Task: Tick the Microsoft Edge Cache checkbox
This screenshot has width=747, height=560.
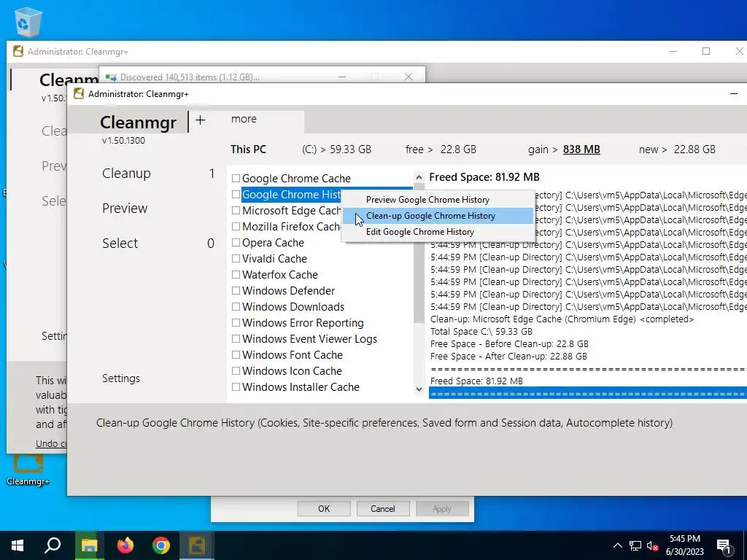Action: (x=236, y=211)
